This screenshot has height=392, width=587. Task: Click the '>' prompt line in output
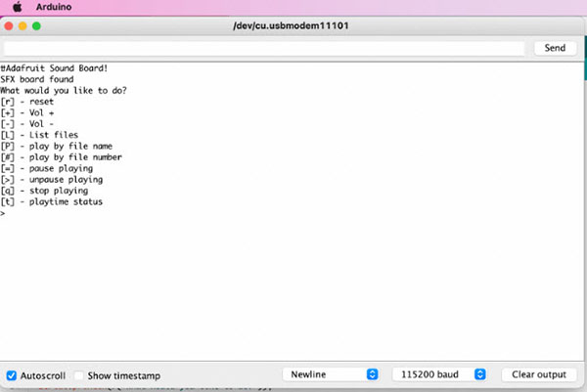click(x=3, y=213)
